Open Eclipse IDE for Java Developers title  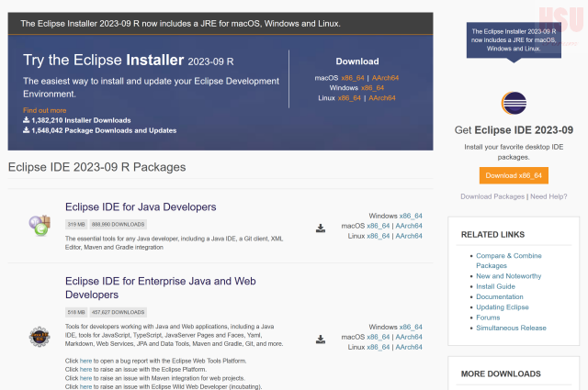pos(141,207)
